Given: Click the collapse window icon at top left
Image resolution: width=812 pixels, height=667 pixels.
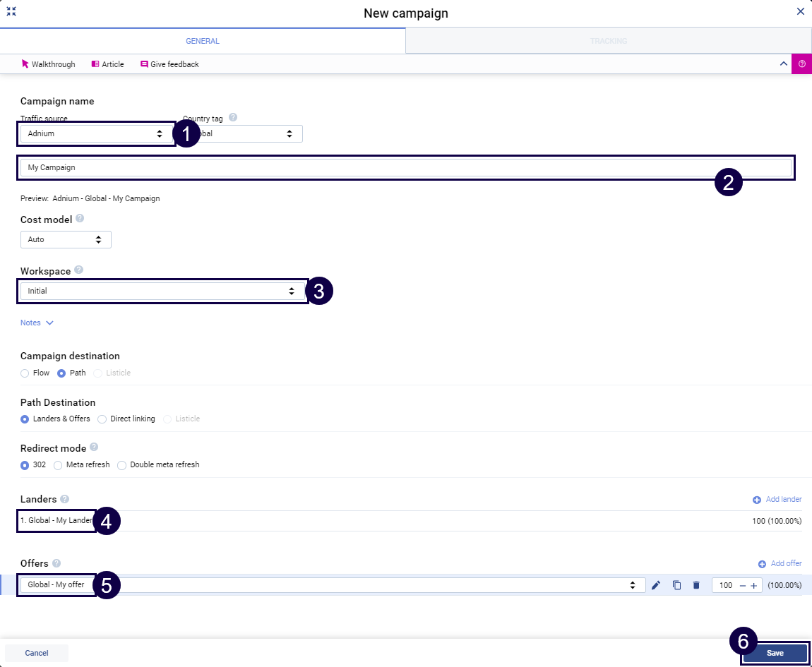Looking at the screenshot, I should tap(11, 11).
